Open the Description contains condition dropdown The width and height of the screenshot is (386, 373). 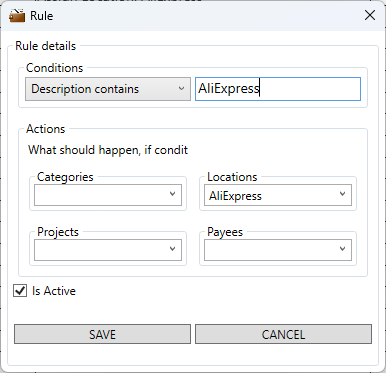tap(108, 89)
